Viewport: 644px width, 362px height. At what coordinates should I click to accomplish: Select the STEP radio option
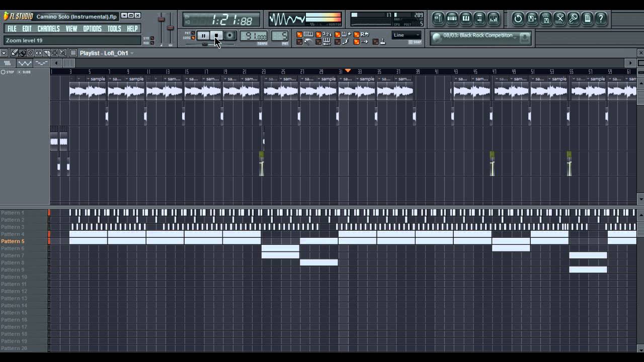[x=3, y=72]
